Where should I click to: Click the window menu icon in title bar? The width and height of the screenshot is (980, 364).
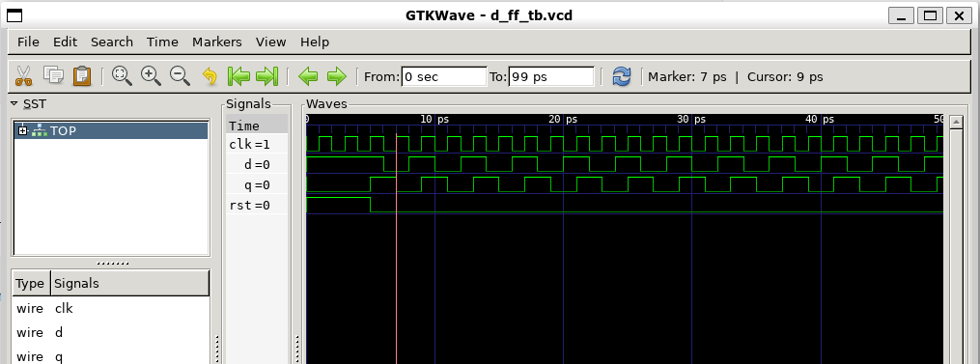(x=14, y=15)
